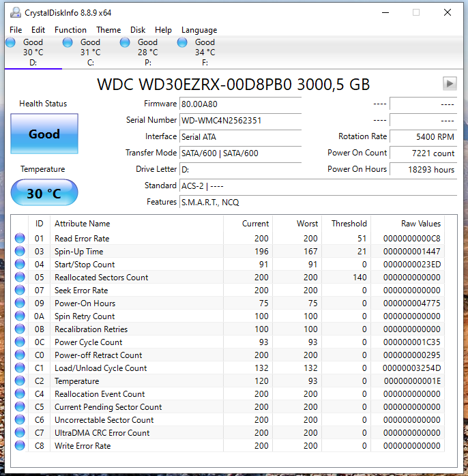Click status icon of Power-off Retract Count
Viewport: 468px width, 476px height.
(x=20, y=355)
